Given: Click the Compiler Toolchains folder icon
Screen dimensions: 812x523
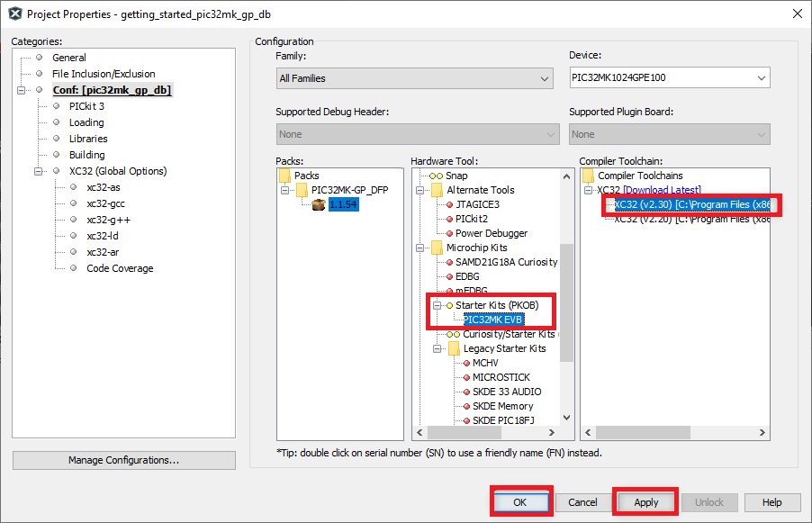Looking at the screenshot, I should 588,176.
